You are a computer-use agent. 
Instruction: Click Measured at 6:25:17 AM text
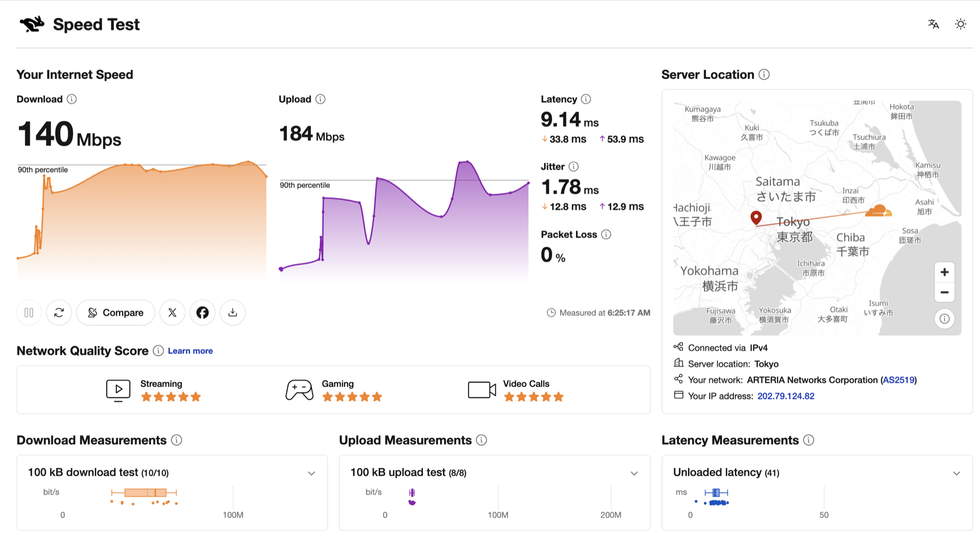[599, 313]
